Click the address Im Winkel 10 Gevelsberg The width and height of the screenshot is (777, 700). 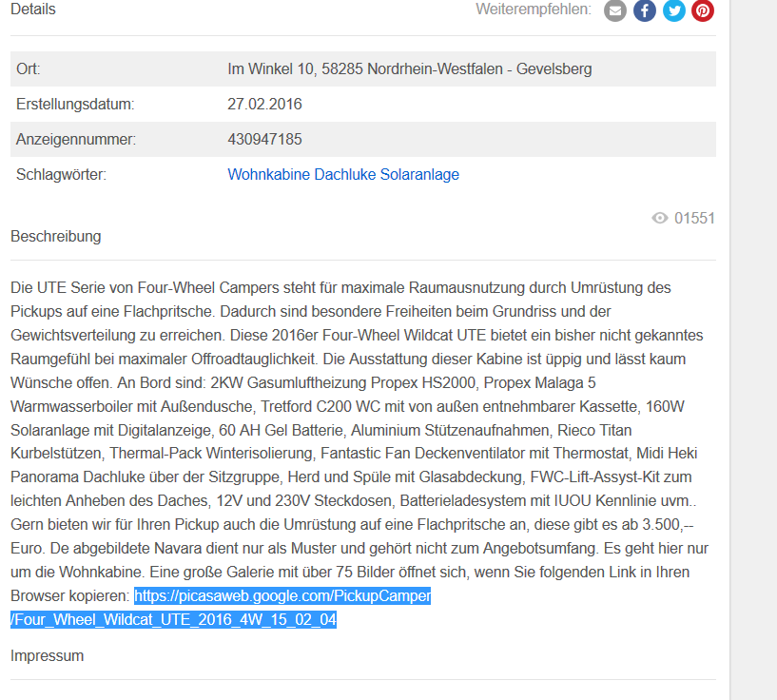click(x=409, y=69)
